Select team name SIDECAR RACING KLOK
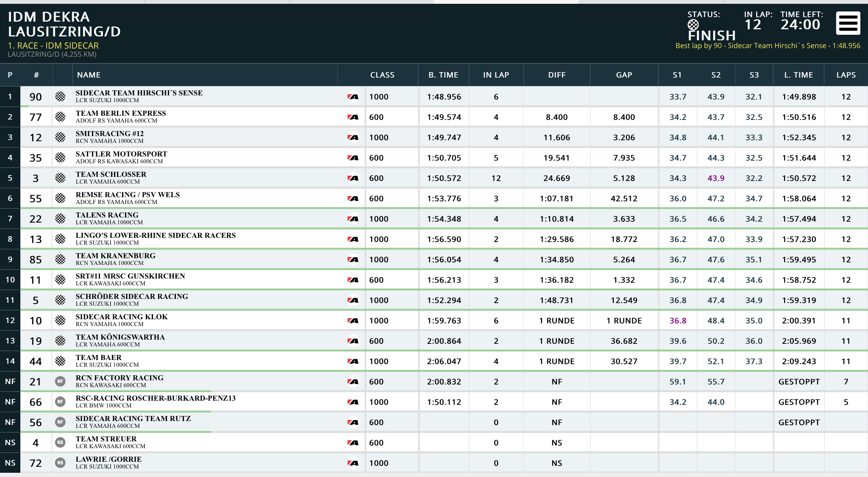The width and height of the screenshot is (868, 477). pos(122,317)
